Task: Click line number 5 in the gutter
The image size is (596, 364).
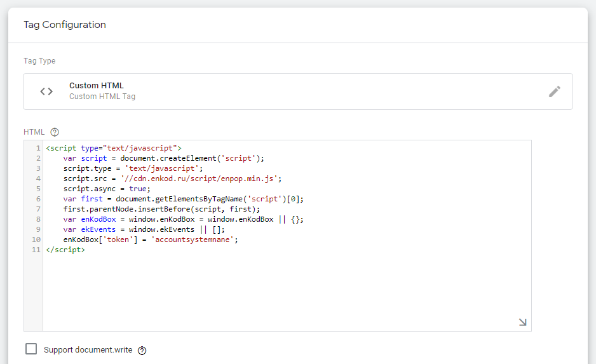Action: point(38,189)
